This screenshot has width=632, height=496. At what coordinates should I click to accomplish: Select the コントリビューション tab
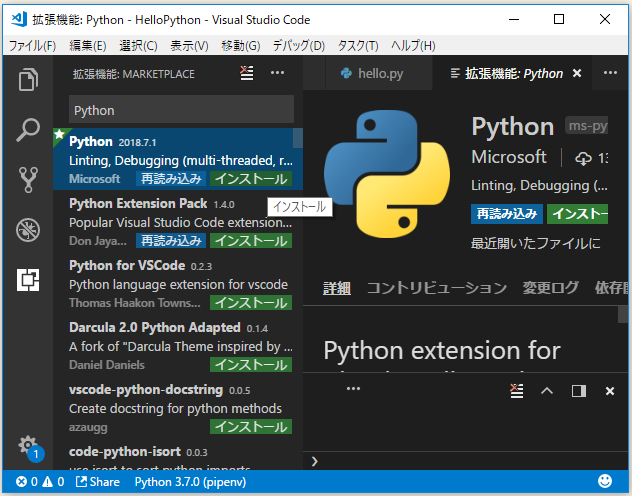(437, 288)
